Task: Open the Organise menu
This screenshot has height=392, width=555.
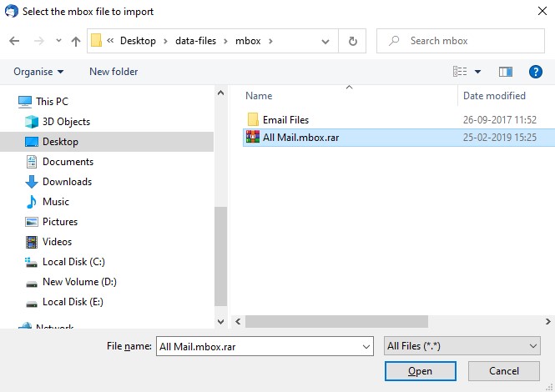Action: 38,72
